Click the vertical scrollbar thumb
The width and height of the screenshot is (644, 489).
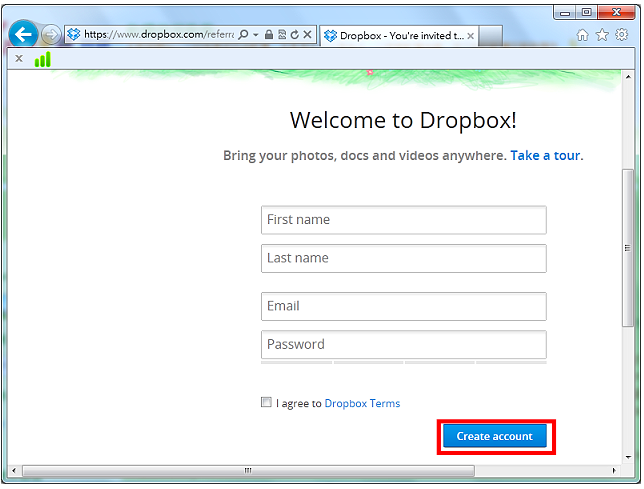pyautogui.click(x=628, y=248)
